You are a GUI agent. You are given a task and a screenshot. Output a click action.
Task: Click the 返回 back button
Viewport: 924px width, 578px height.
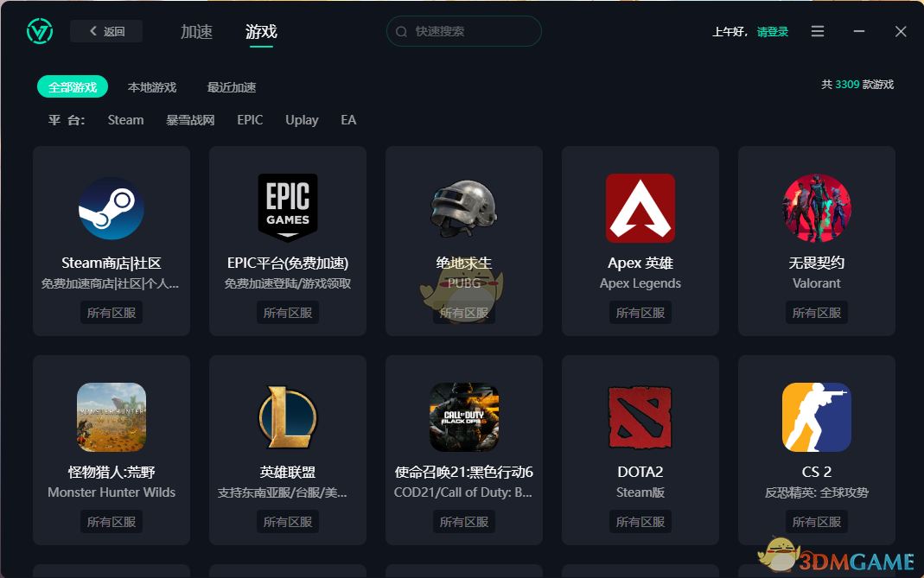click(x=105, y=30)
